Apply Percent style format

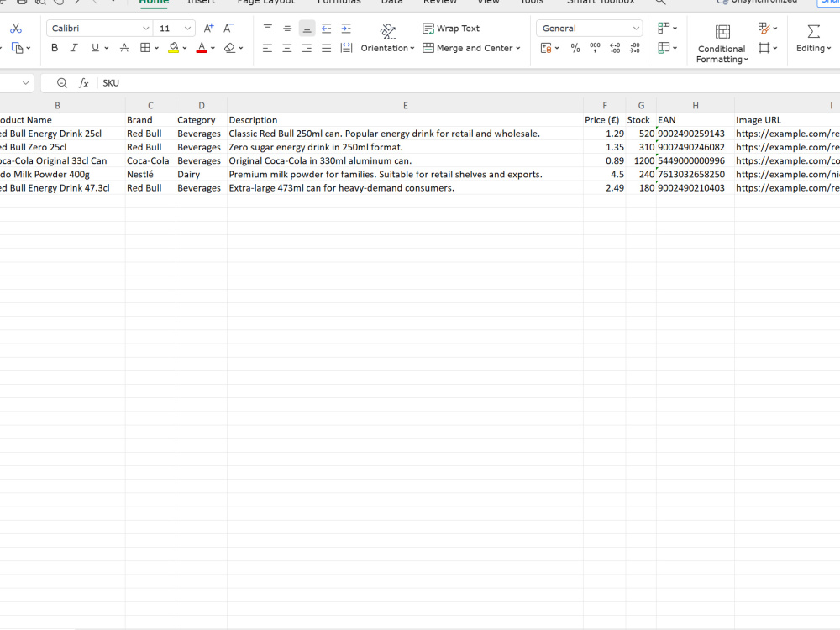click(x=575, y=48)
